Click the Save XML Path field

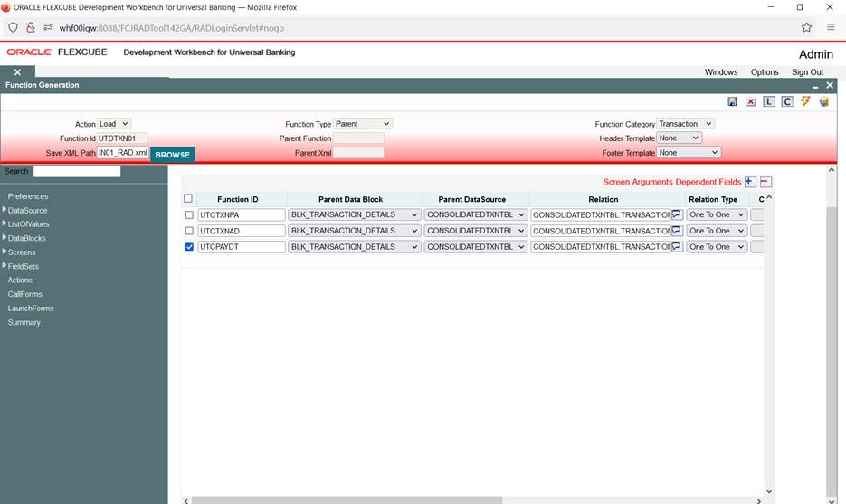pyautogui.click(x=122, y=153)
